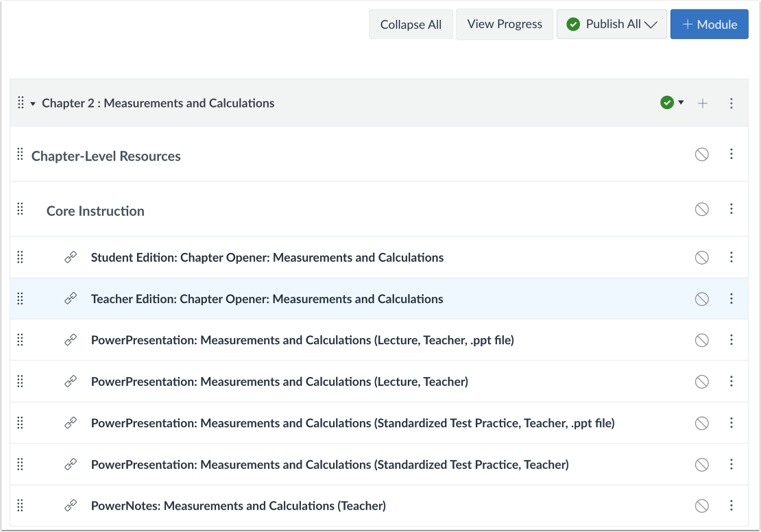Viewport: 761px width, 532px height.
Task: Open options menu for PowerPresentation (Lecture, Teacher)
Action: (732, 382)
